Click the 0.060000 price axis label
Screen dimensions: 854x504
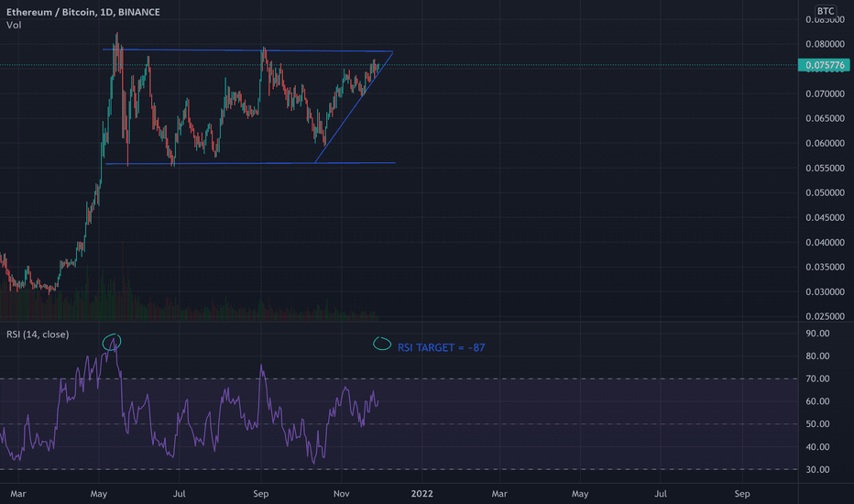[x=825, y=143]
